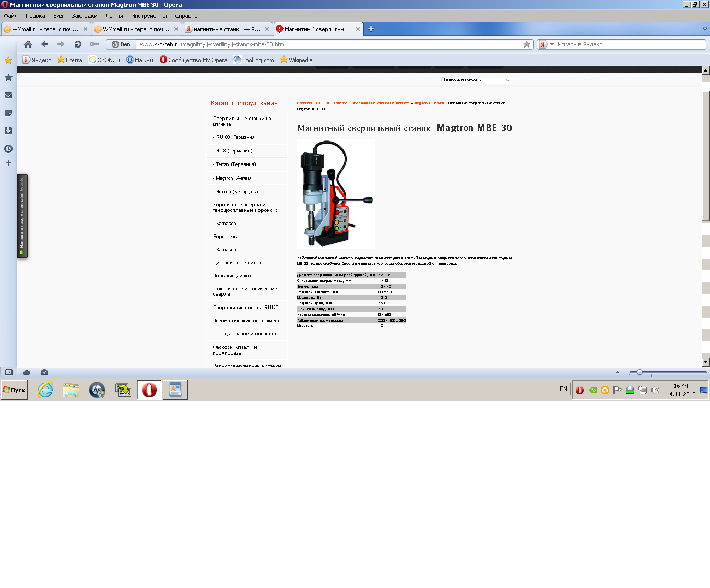
Task: Click the Opera Turbo icon in the status bar
Action: [x=44, y=372]
